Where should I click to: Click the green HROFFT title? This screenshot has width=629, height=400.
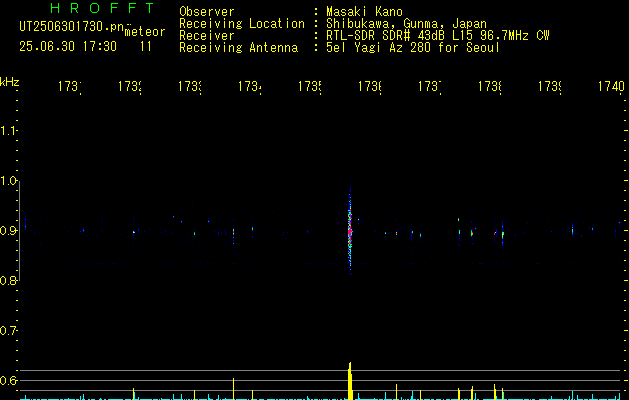tap(102, 8)
